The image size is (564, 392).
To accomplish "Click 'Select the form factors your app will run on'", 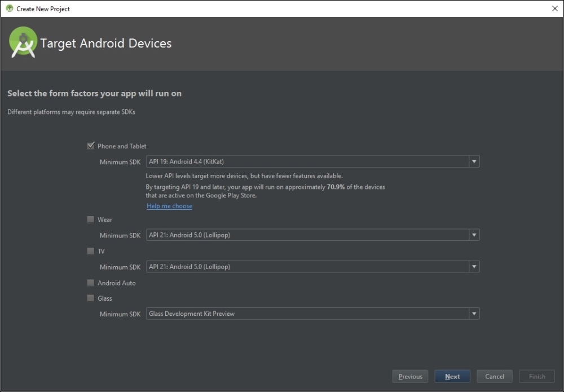I will click(94, 94).
